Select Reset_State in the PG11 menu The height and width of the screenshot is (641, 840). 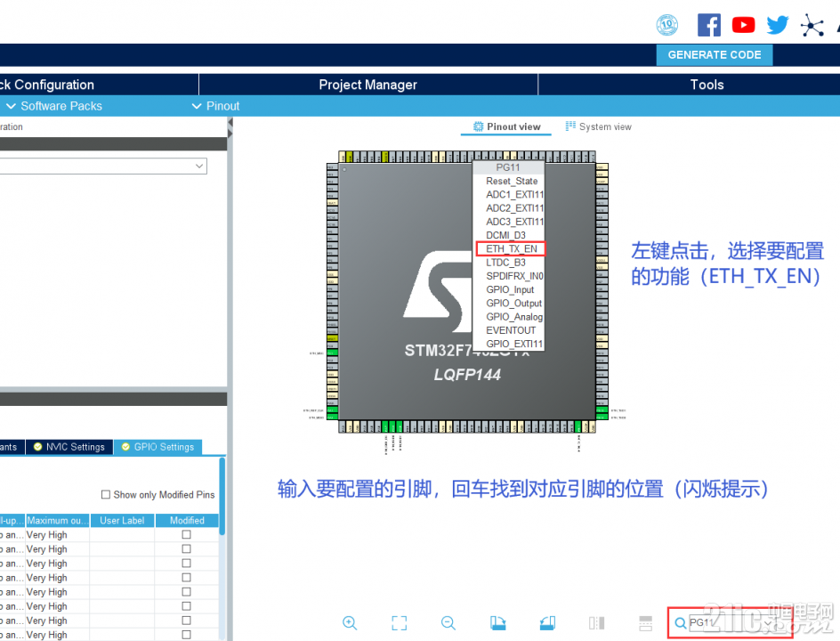pyautogui.click(x=508, y=181)
